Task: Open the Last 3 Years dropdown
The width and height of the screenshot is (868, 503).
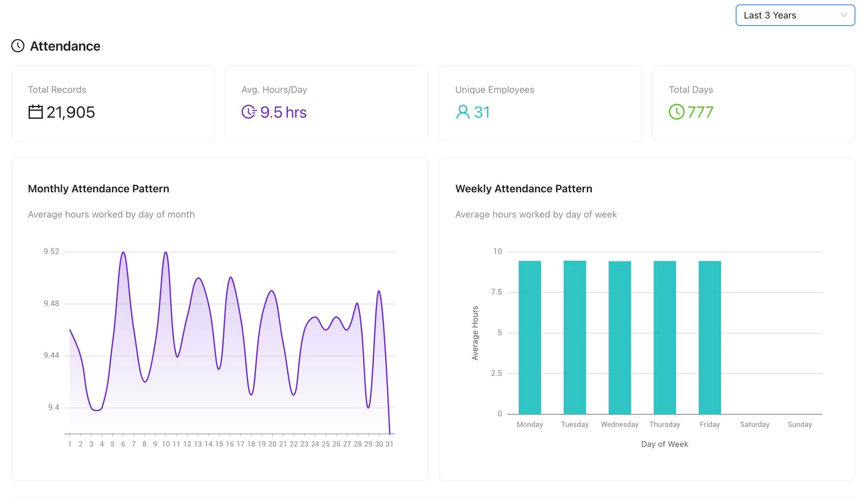Action: click(x=790, y=16)
